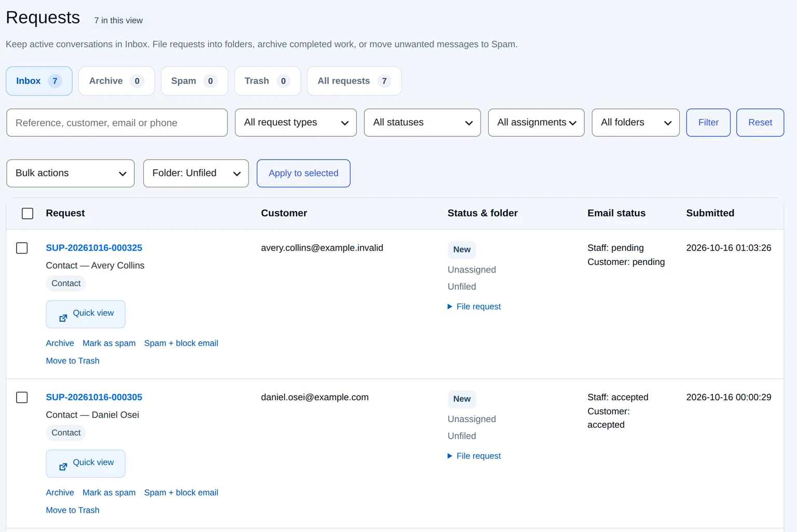Viewport: 797px width, 532px height.
Task: Select the checkbox for SUP-20261016-000305
Action: [22, 398]
